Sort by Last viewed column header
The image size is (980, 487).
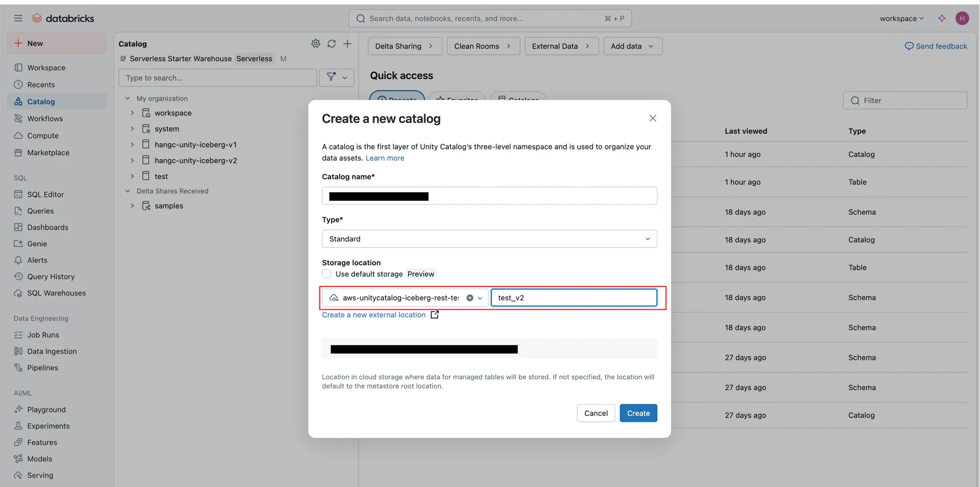point(746,131)
